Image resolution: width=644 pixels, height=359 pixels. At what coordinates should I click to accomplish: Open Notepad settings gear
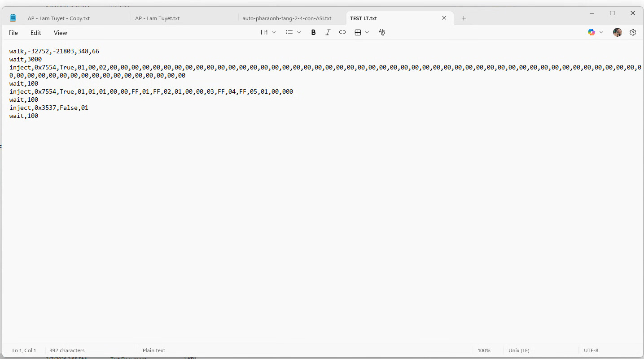coord(633,32)
